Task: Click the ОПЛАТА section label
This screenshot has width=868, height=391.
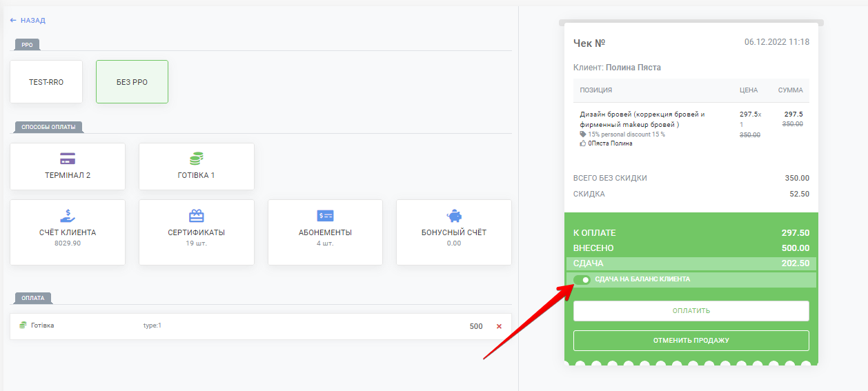Action: [33, 299]
